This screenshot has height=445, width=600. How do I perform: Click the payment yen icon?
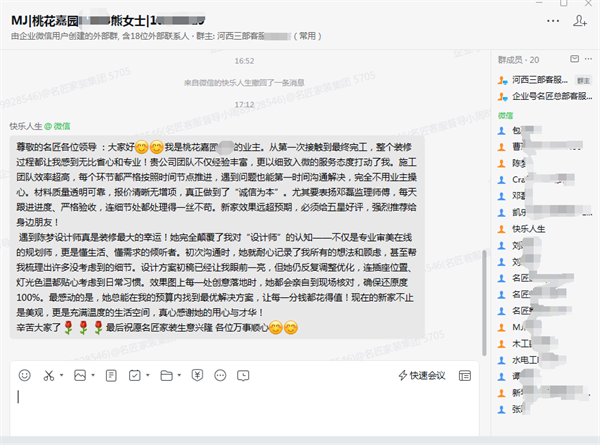(x=197, y=375)
